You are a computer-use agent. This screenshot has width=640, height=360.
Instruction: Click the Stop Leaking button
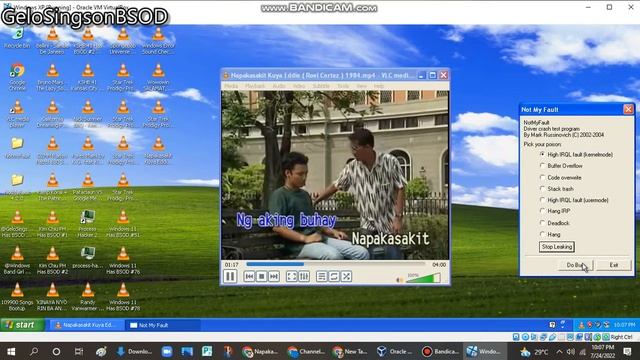pos(557,247)
